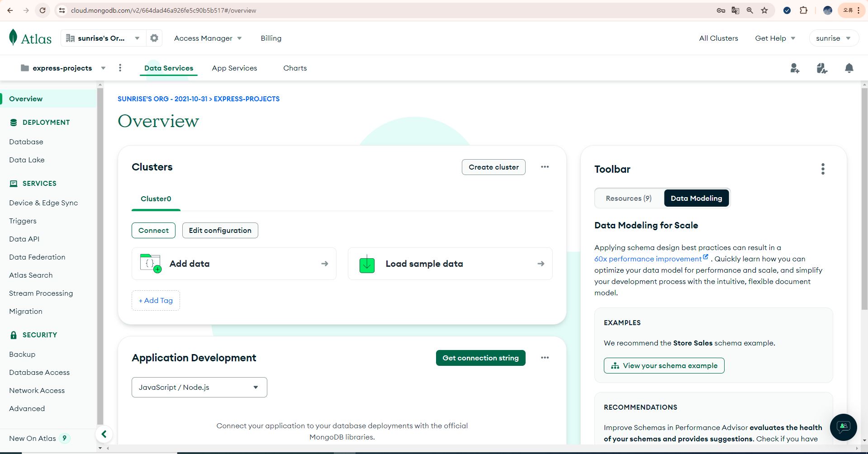The height and width of the screenshot is (454, 868).
Task: Open Network Access in sidebar
Action: [x=37, y=391]
